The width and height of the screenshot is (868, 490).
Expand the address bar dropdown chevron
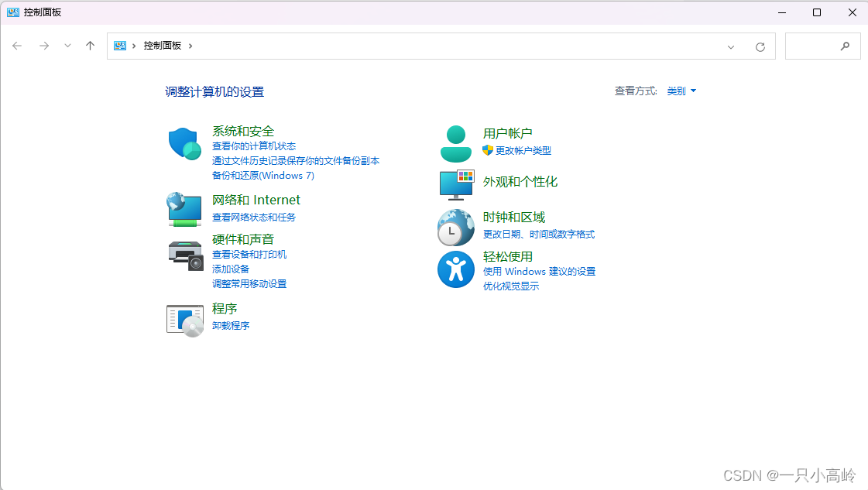point(731,46)
